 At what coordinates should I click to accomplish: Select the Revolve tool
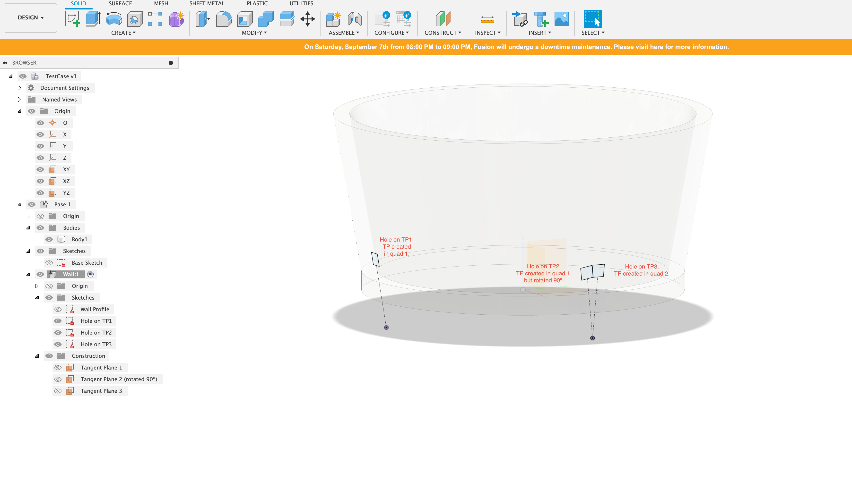[114, 19]
